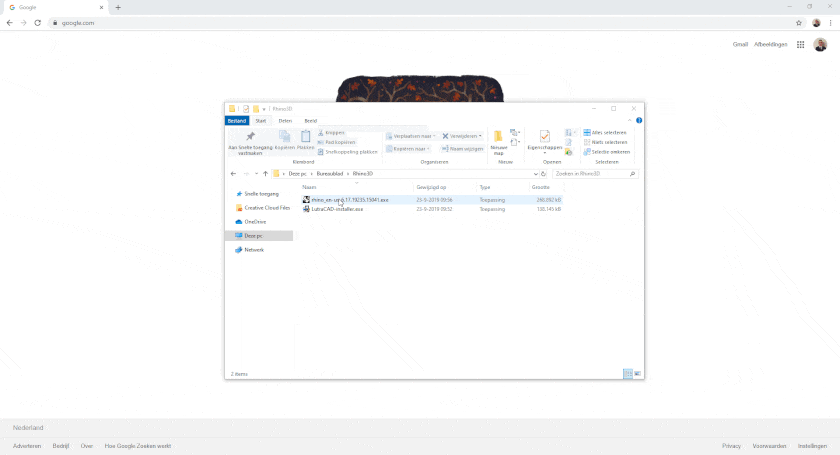840x455 pixels.
Task: Click Alles selecteren
Action: (605, 132)
